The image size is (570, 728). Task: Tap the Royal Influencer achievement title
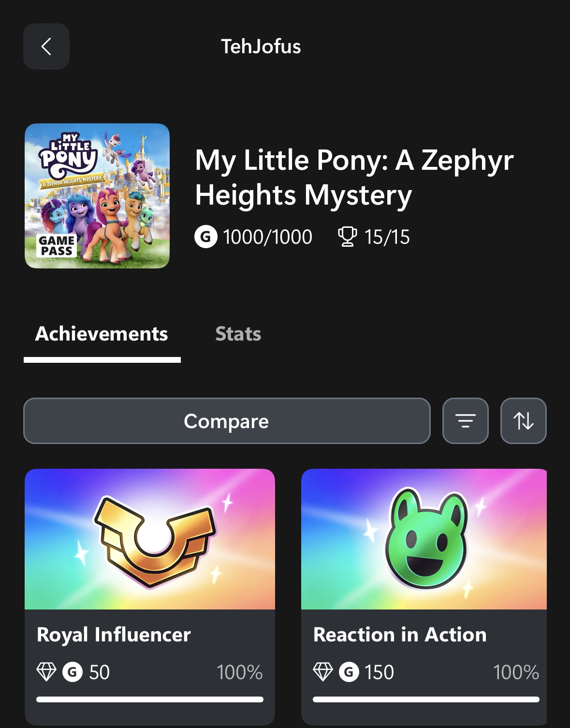pyautogui.click(x=114, y=635)
